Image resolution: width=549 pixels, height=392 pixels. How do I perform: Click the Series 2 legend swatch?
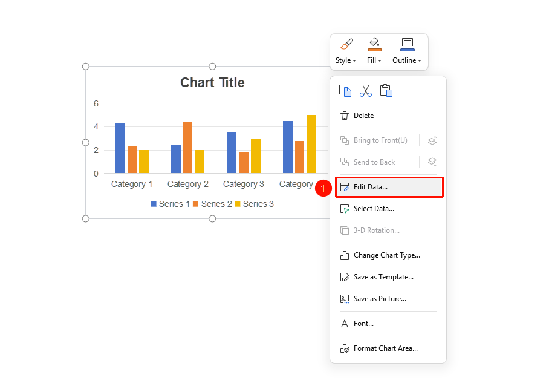(196, 204)
